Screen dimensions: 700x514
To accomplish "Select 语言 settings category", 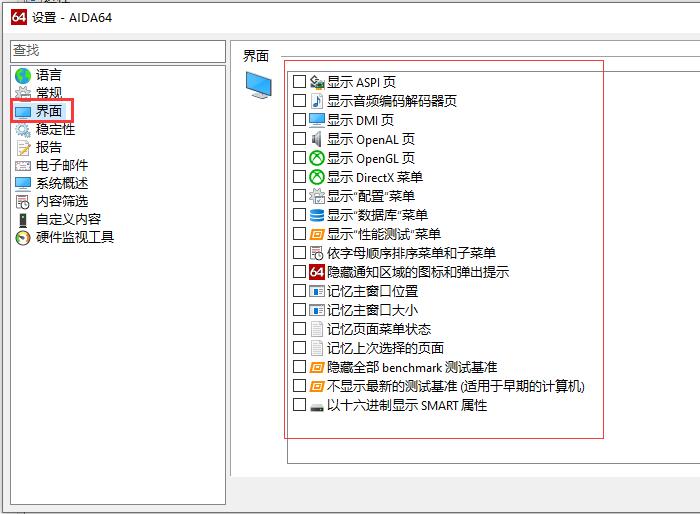I will (49, 75).
